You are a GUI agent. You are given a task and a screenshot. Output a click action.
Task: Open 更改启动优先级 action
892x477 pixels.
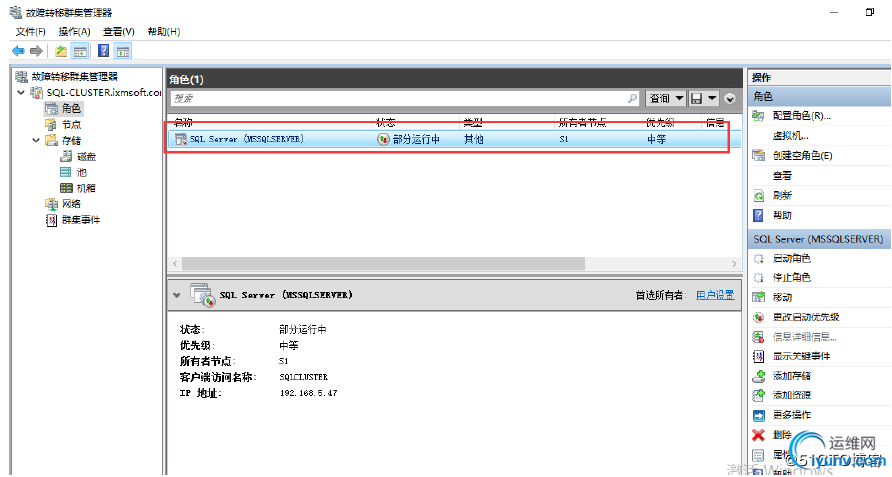[x=806, y=317]
